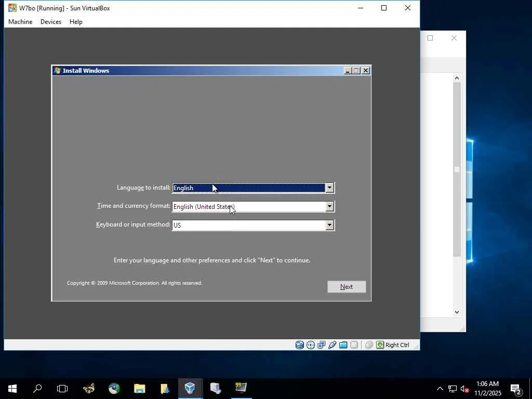The width and height of the screenshot is (532, 399).
Task: Click the network tray icon
Action: pyautogui.click(x=453, y=389)
